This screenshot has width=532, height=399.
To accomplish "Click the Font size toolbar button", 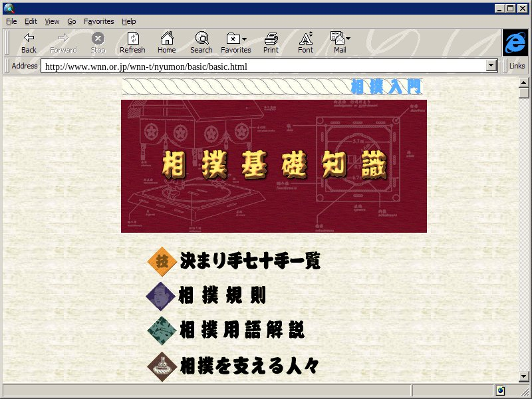I will [305, 43].
